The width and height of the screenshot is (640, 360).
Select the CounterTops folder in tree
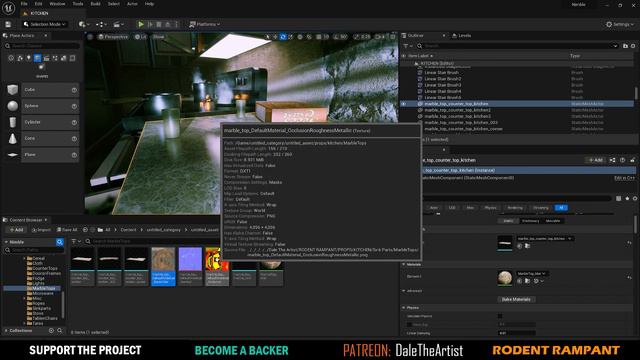[x=42, y=269]
